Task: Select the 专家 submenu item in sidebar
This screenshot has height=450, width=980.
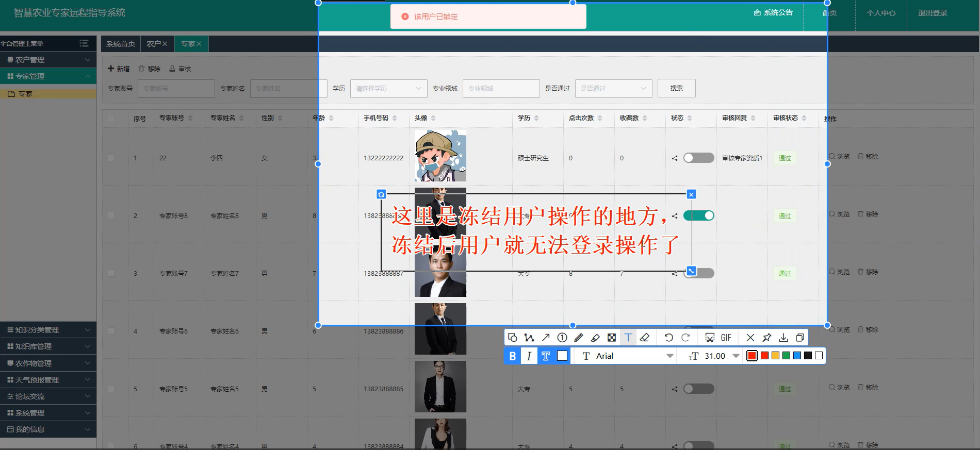Action: 48,94
